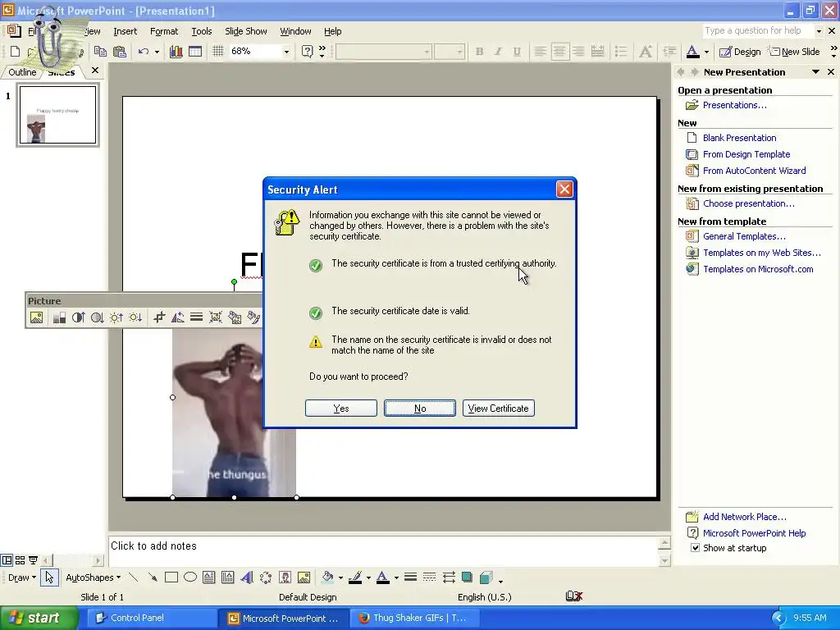Click Compress Pictures icon on Picture toolbar
Image resolution: width=840 pixels, height=630 pixels.
[x=216, y=317]
